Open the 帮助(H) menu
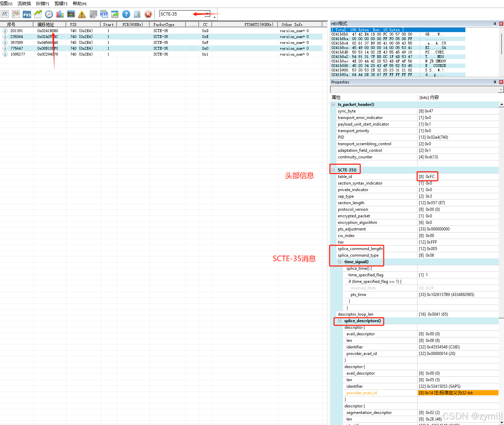Viewport: 504px width, 425px height. [80, 3]
